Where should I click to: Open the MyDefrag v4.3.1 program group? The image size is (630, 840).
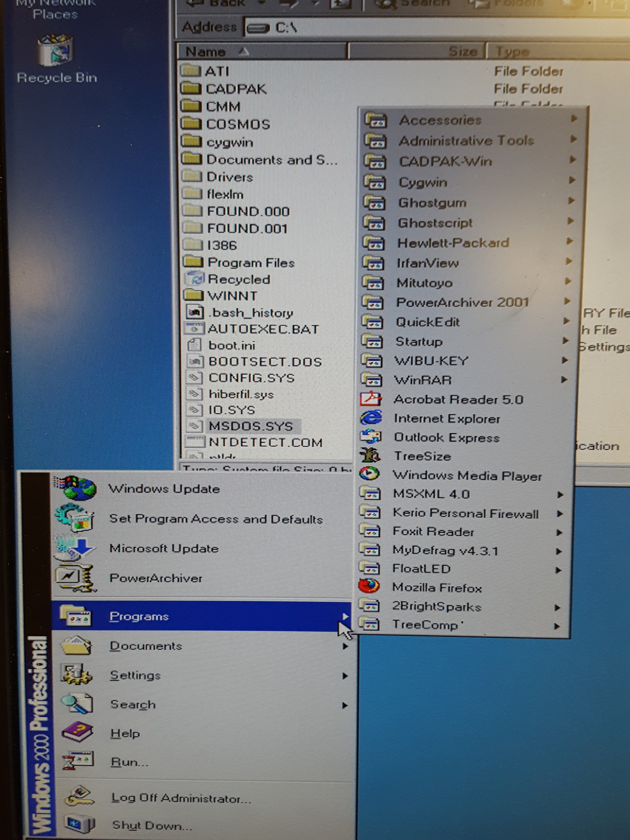tap(464, 550)
